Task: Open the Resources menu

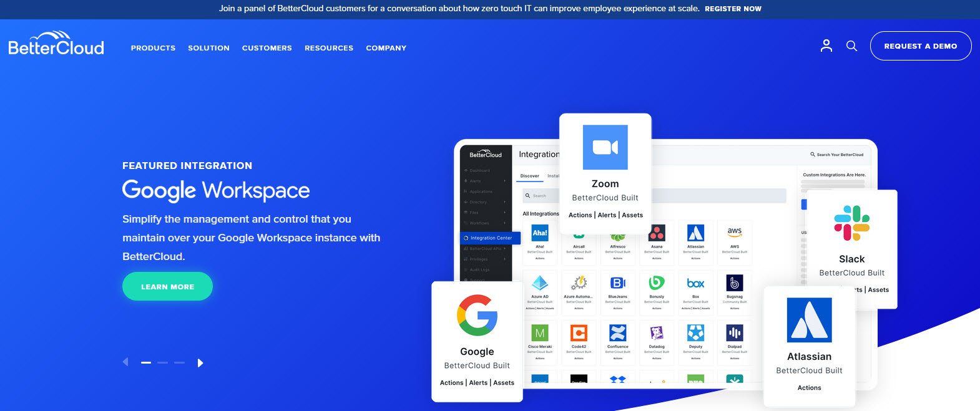Action: coord(329,48)
